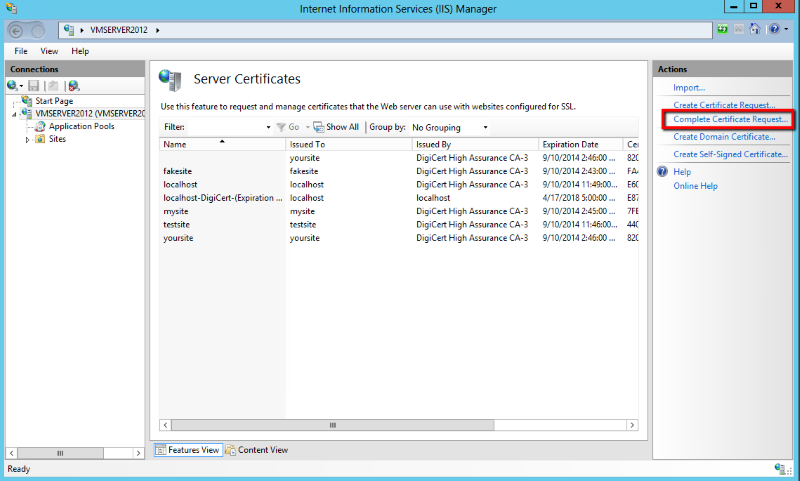Screen dimensions: 800x481
Task: Click Create Self-Signed Certificate link
Action: 731,154
